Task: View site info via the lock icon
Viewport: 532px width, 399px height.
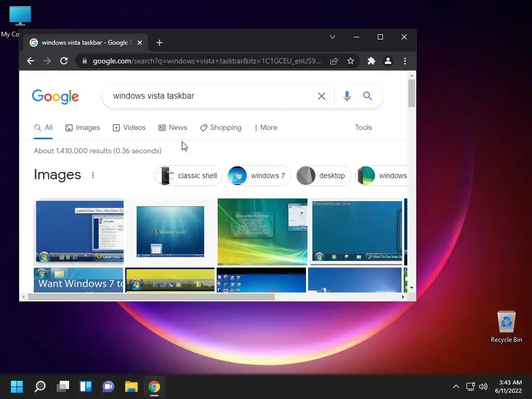Action: tap(85, 61)
